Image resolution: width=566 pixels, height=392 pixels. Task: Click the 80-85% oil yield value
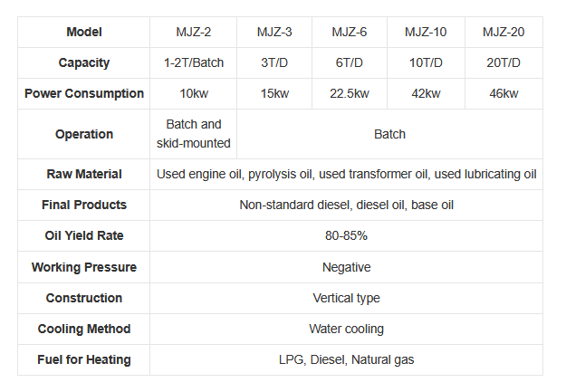347,235
